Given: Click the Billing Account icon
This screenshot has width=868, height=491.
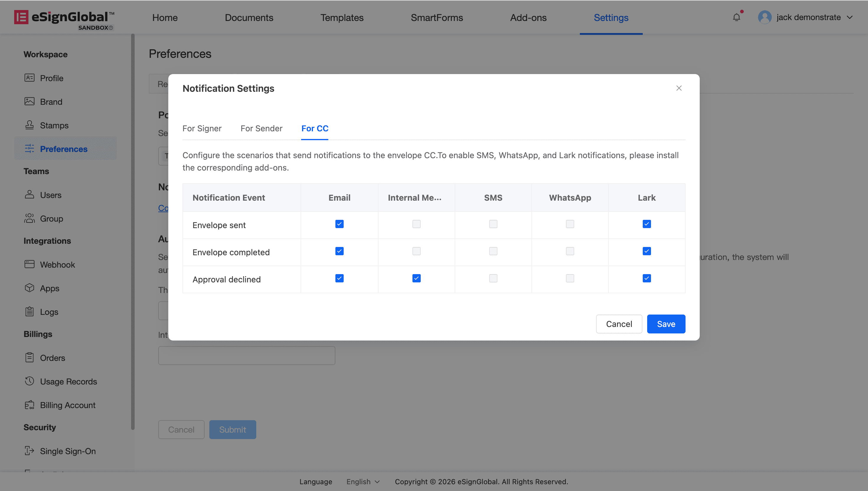Looking at the screenshot, I should pyautogui.click(x=29, y=405).
